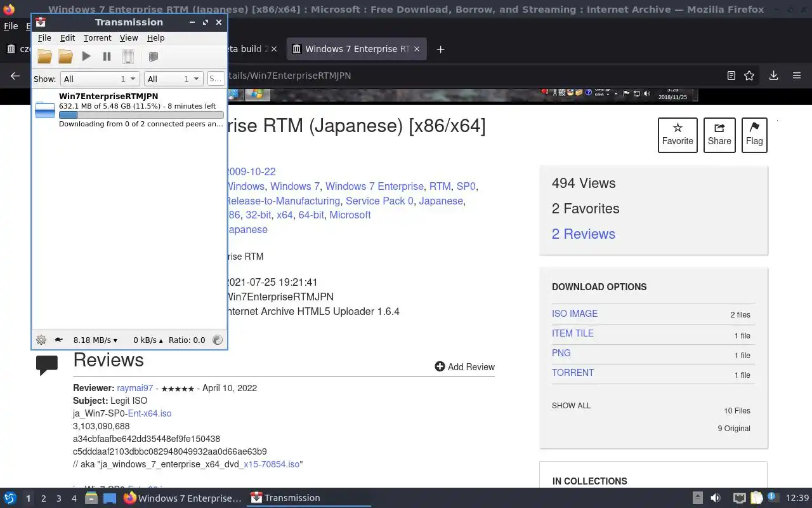Click Ratio: 0.0 in Transmission's status bar
The height and width of the screenshot is (508, 812).
tap(187, 340)
